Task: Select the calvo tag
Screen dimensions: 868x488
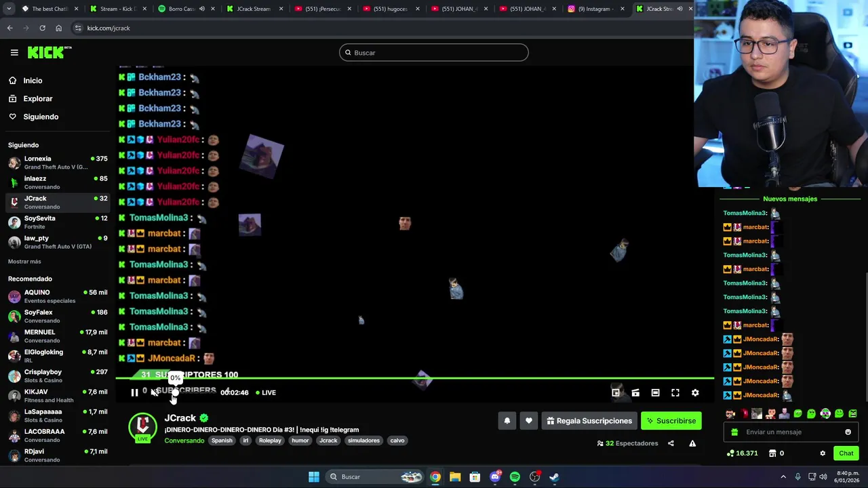Action: pos(397,441)
